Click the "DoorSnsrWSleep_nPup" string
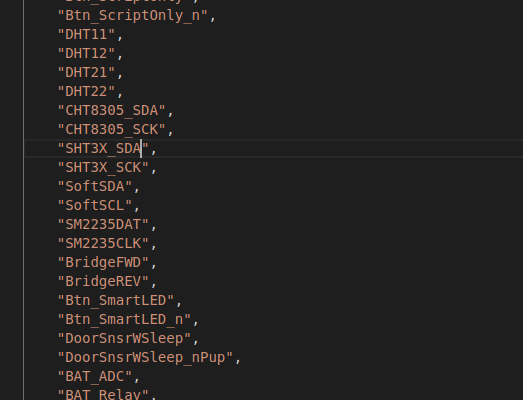 click(145, 358)
